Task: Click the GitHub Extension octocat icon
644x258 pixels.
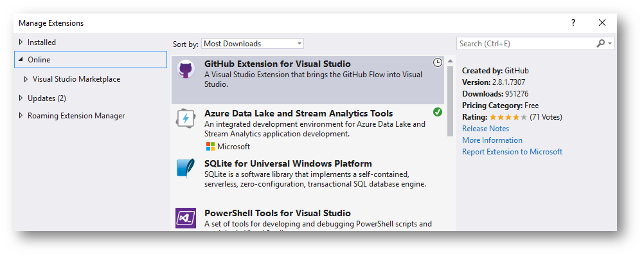Action: click(186, 69)
